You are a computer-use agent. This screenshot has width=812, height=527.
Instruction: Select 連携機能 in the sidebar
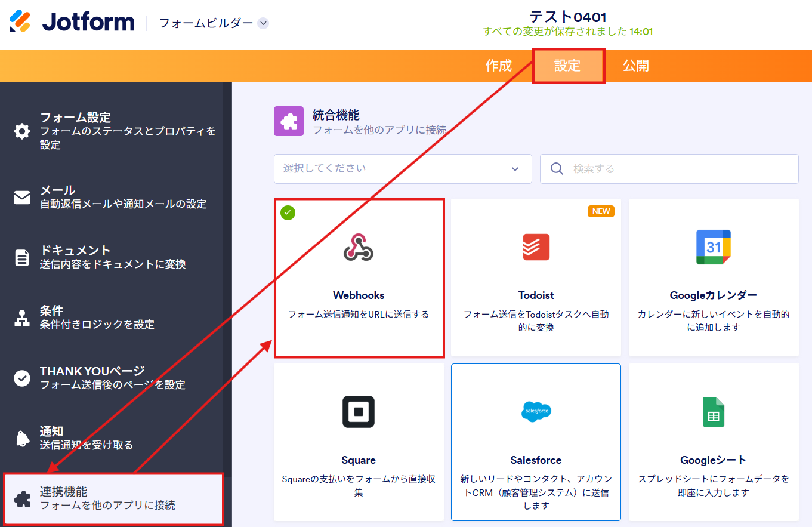(x=113, y=498)
